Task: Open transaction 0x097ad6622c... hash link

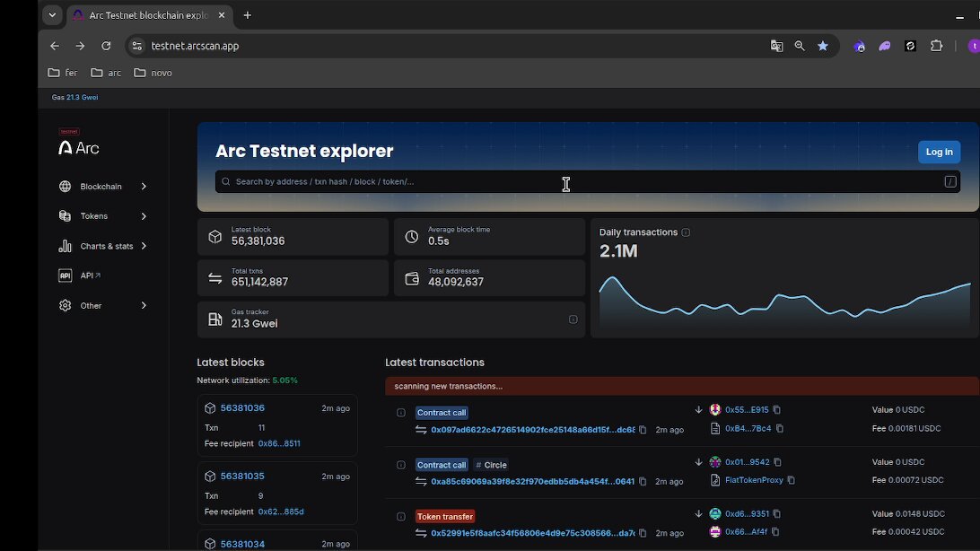Action: pyautogui.click(x=532, y=430)
